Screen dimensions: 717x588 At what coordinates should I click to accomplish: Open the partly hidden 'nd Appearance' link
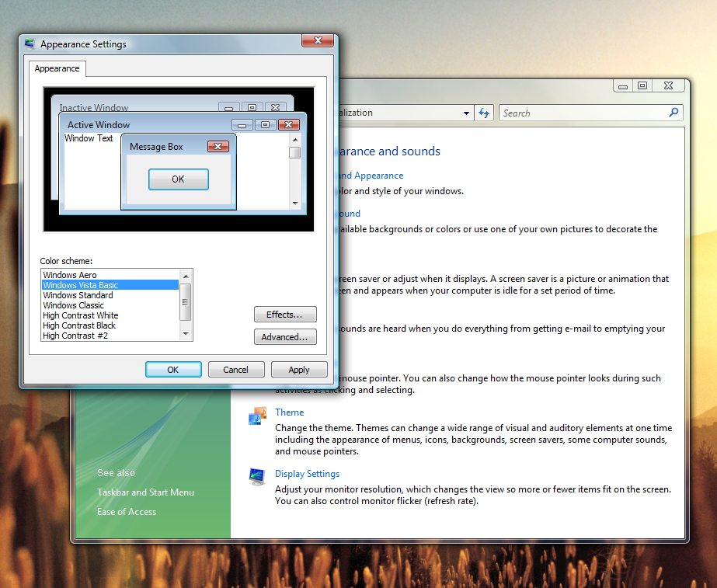371,175
